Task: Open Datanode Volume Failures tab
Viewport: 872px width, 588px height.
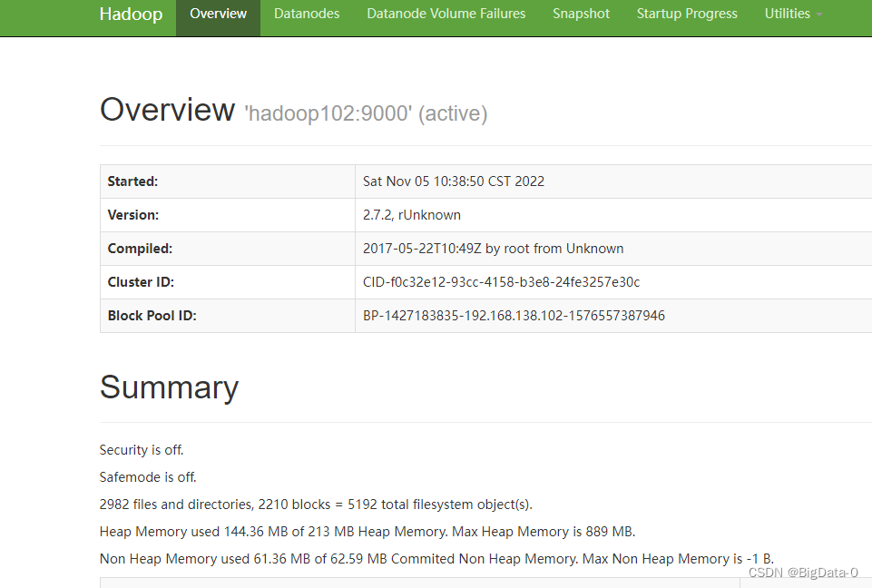Action: pos(446,14)
